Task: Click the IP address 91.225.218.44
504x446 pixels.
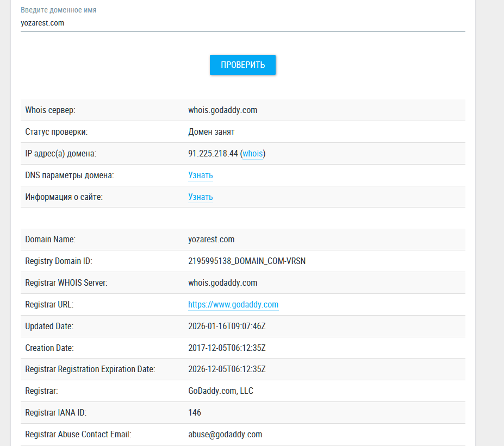Action: [x=213, y=154]
